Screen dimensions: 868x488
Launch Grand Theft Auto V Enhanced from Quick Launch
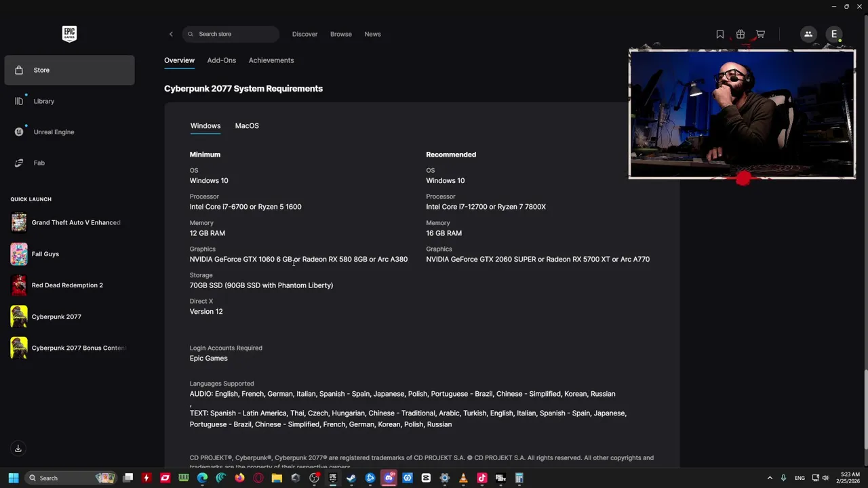(x=69, y=222)
